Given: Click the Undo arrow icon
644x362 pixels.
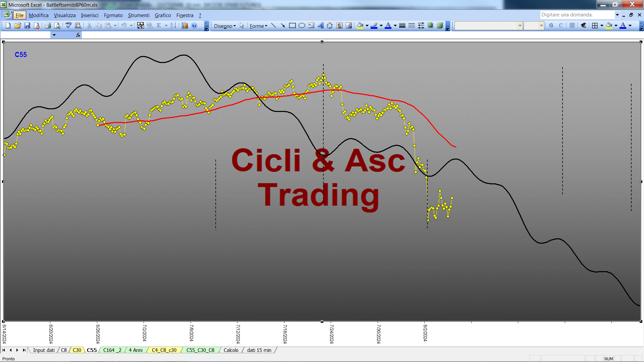Looking at the screenshot, I should tap(124, 25).
